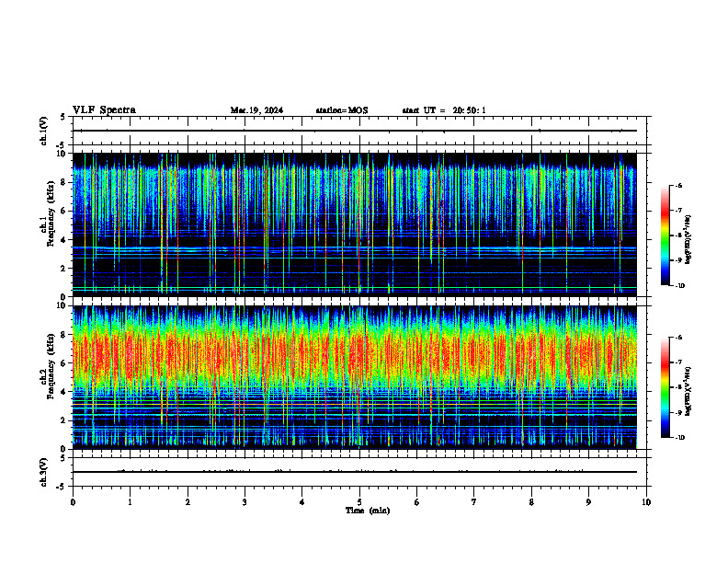
Task: Click the 6 kHz tick on ch.2 frequency axis
Action: click(x=64, y=363)
